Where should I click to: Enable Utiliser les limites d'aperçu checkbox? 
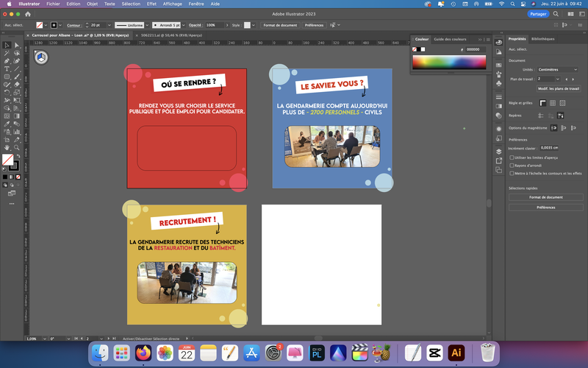coord(512,158)
